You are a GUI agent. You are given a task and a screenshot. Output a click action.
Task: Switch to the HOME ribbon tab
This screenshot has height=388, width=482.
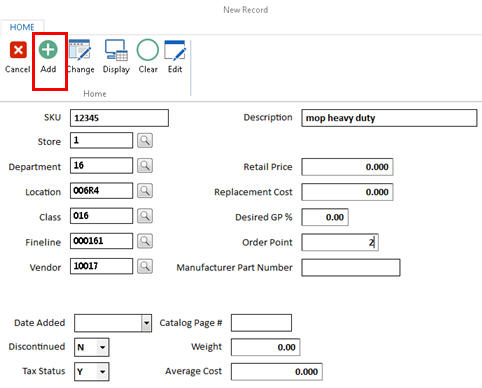pos(22,27)
